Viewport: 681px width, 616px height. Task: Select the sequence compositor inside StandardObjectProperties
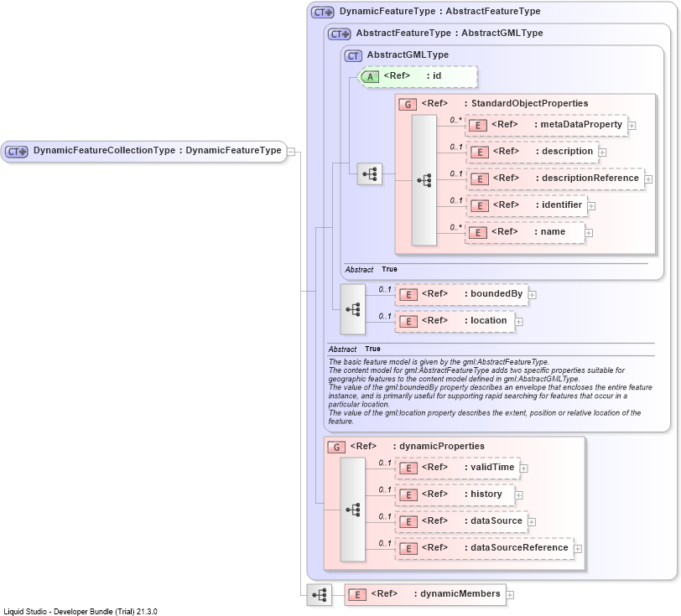point(424,180)
